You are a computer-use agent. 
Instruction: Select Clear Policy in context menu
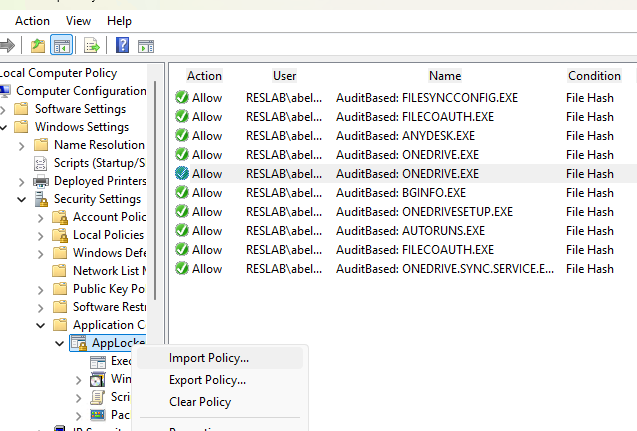[x=200, y=402]
